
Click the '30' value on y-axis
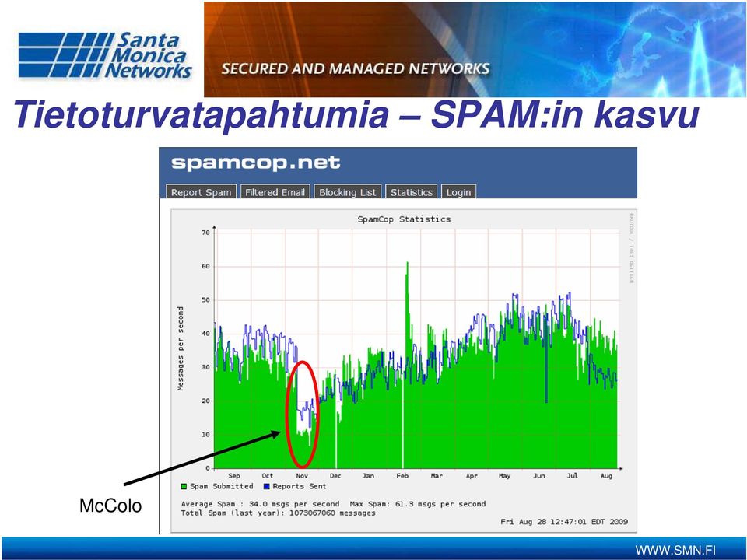pyautogui.click(x=205, y=368)
